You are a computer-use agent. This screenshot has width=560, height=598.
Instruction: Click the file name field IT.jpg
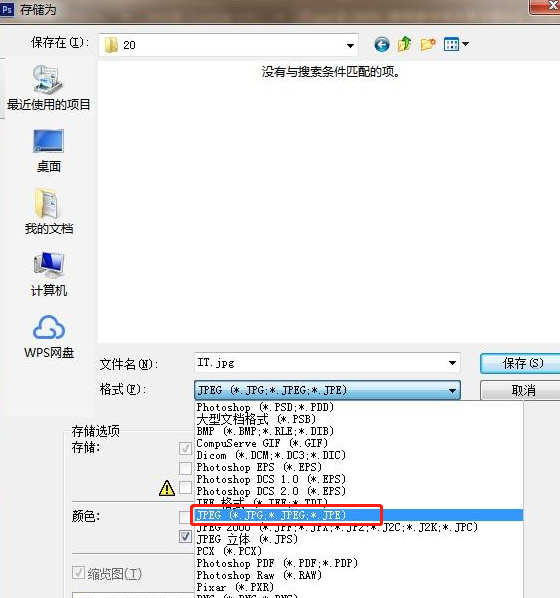pyautogui.click(x=320, y=363)
